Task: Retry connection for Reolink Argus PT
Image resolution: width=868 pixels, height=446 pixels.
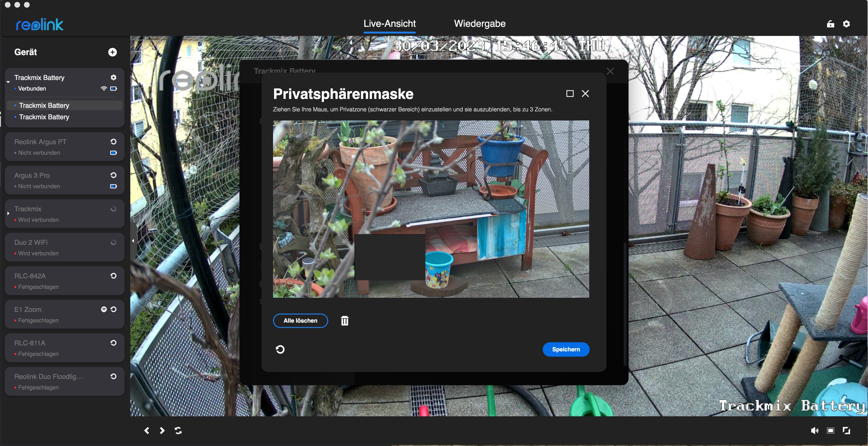Action: pos(114,142)
